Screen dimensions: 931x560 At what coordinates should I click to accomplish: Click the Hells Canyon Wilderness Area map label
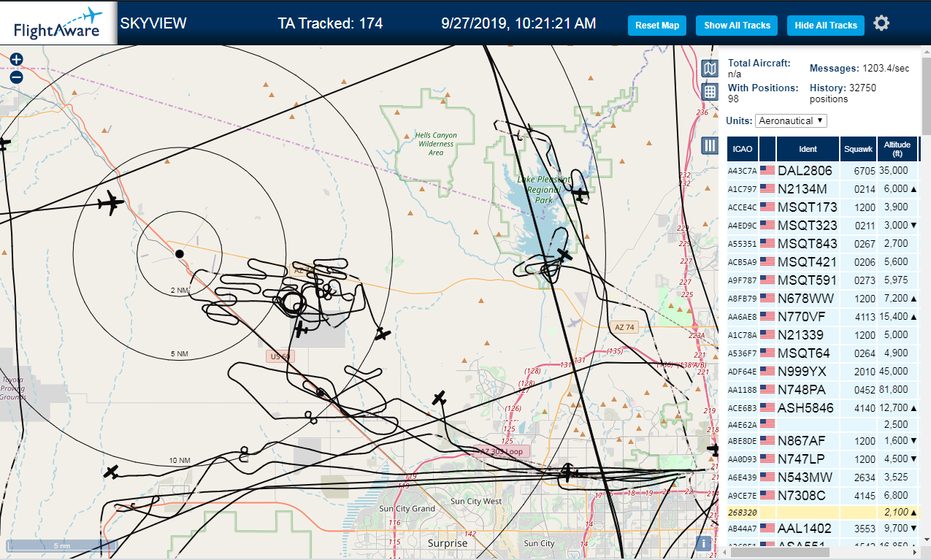435,144
